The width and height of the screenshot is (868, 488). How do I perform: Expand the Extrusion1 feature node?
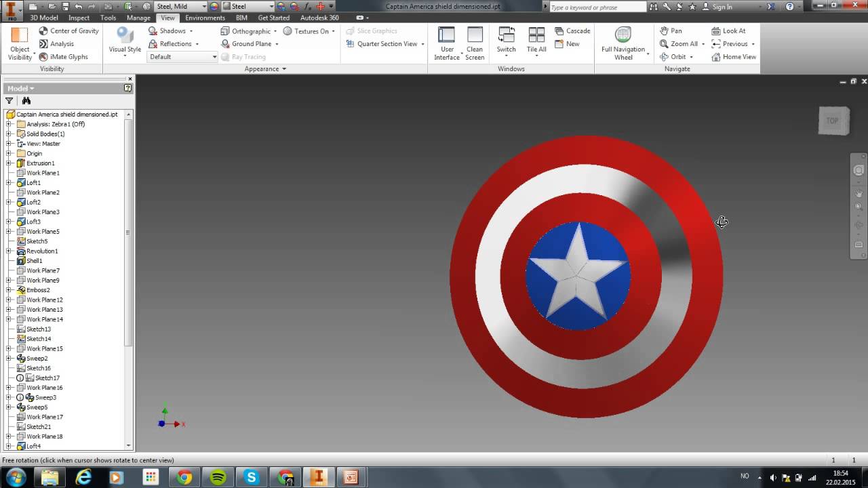pyautogui.click(x=9, y=163)
